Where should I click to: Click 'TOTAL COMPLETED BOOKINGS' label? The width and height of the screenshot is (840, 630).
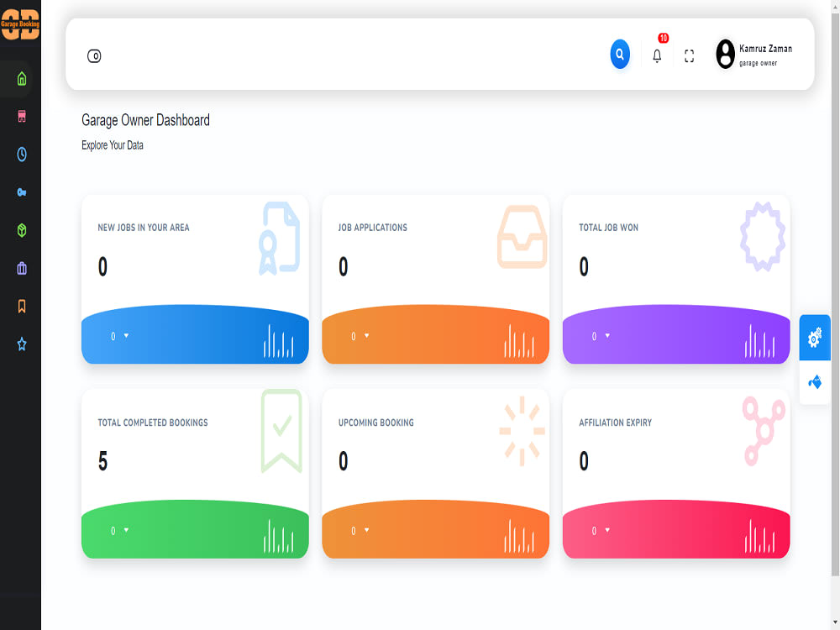point(153,423)
